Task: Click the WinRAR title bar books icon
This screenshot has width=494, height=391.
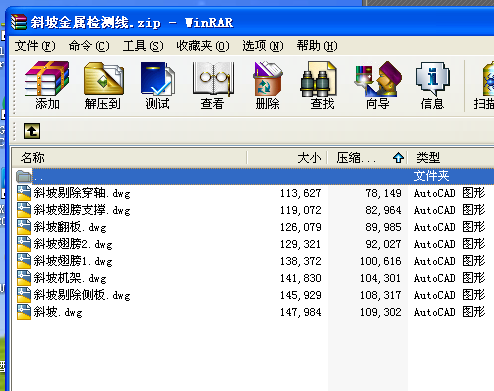Action: click(x=18, y=23)
